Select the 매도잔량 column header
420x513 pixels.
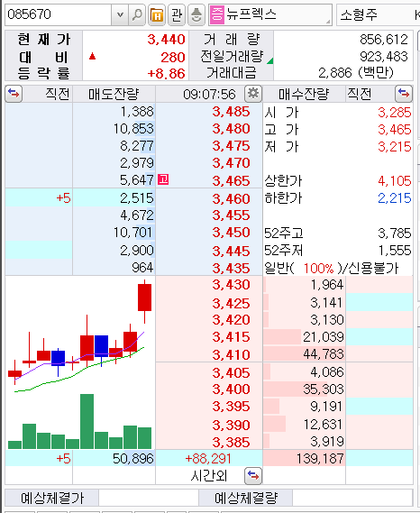click(114, 95)
